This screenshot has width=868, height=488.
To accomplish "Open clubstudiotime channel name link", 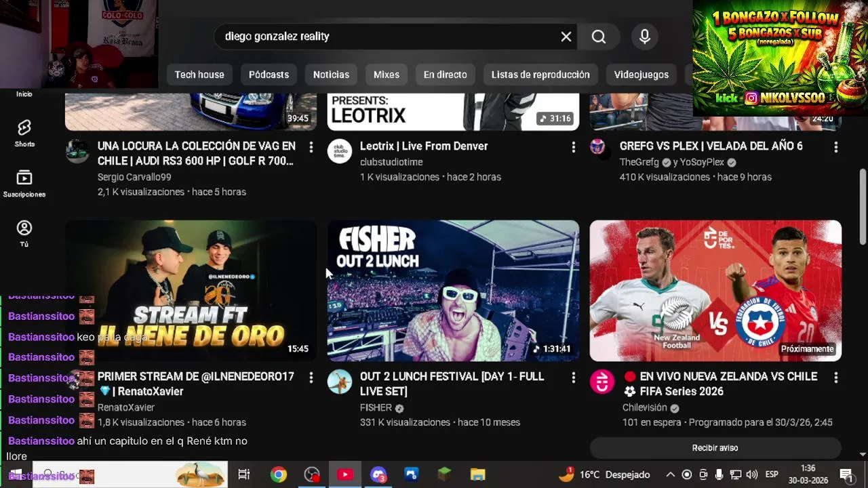I will (x=391, y=162).
